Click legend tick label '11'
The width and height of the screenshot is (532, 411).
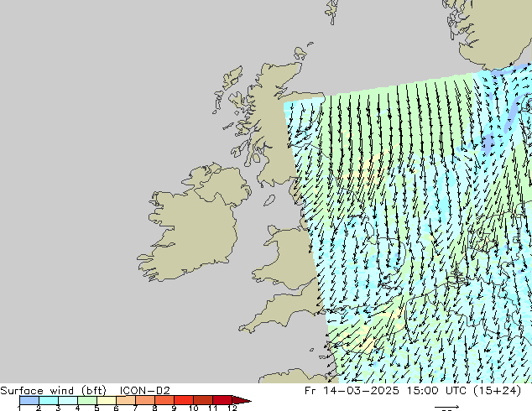click(x=213, y=408)
